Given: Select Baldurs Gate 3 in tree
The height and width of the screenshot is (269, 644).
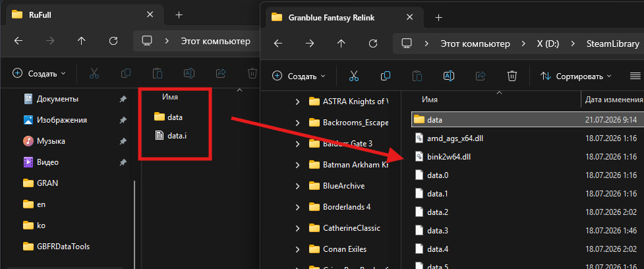Looking at the screenshot, I should tap(341, 143).
